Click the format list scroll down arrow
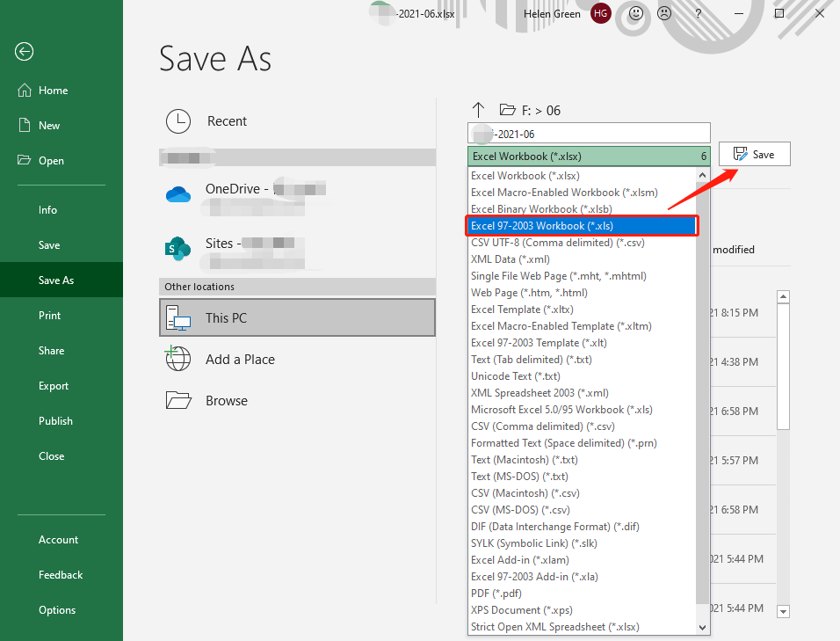This screenshot has width=840, height=641. pos(702,627)
